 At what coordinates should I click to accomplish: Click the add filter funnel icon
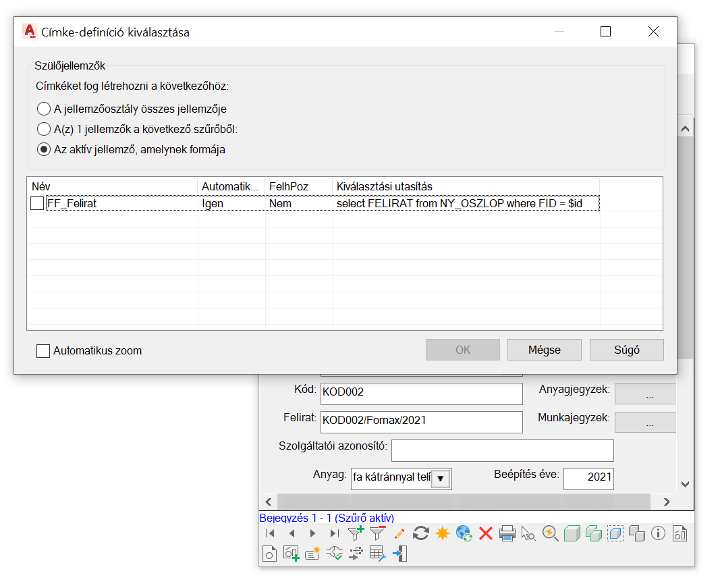356,533
